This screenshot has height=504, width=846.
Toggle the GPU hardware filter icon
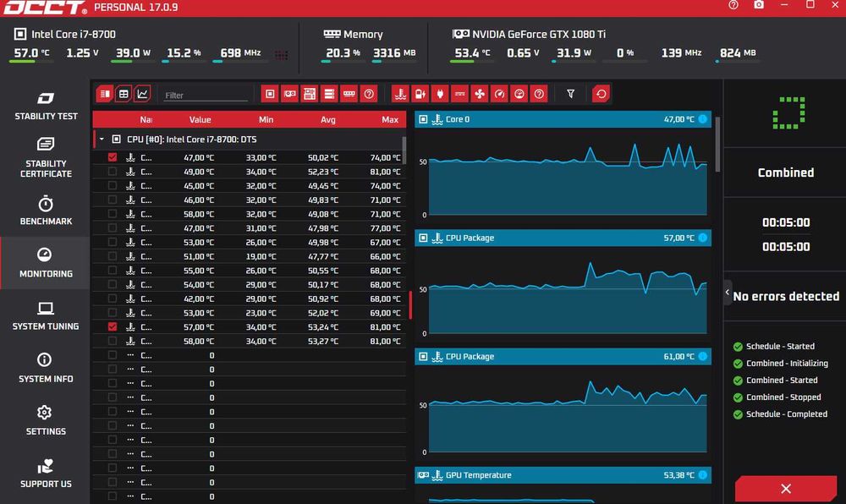pyautogui.click(x=289, y=94)
